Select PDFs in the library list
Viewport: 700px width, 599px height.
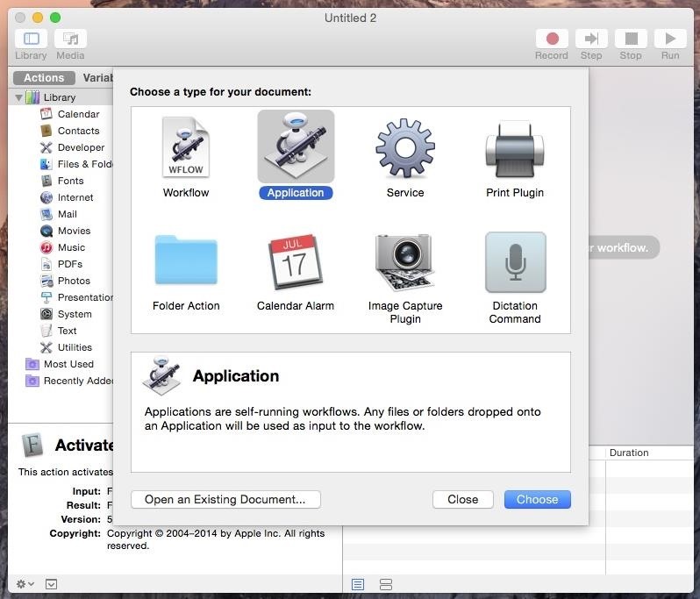click(61, 264)
